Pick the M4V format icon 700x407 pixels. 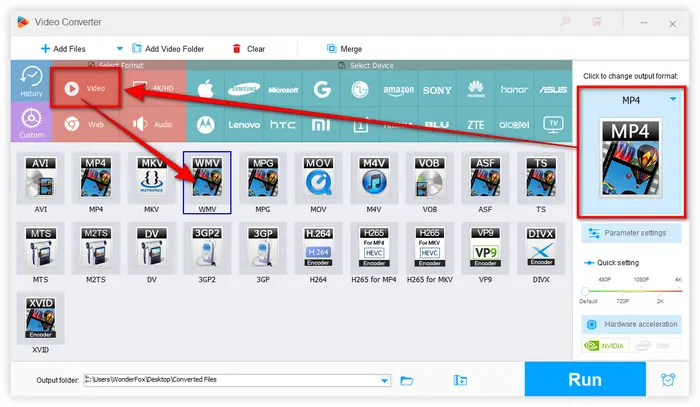[374, 177]
